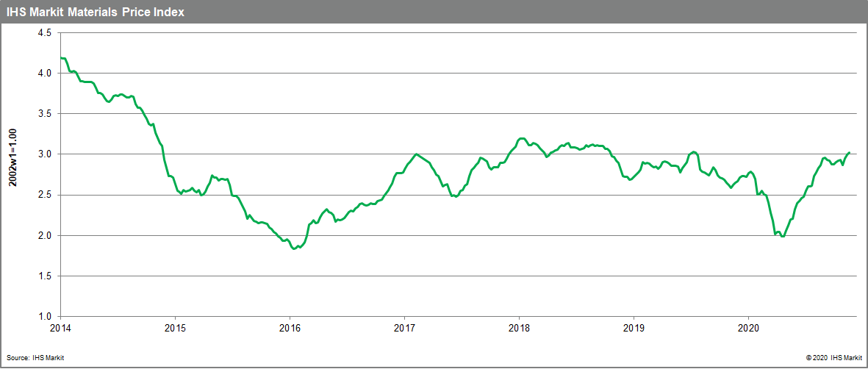Click the x-axis label 2016
868x369 pixels.
(290, 328)
